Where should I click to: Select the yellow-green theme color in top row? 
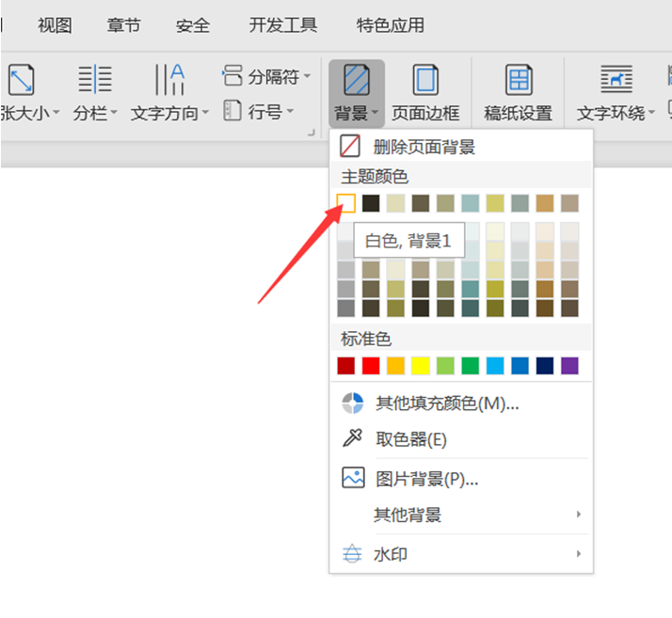coord(495,203)
